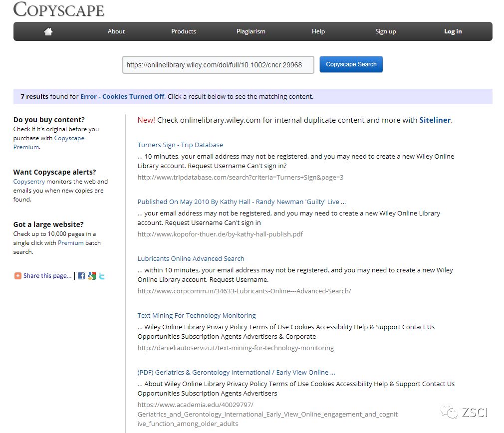Click '7 results' text in results banner
The width and height of the screenshot is (504, 433).
[34, 96]
